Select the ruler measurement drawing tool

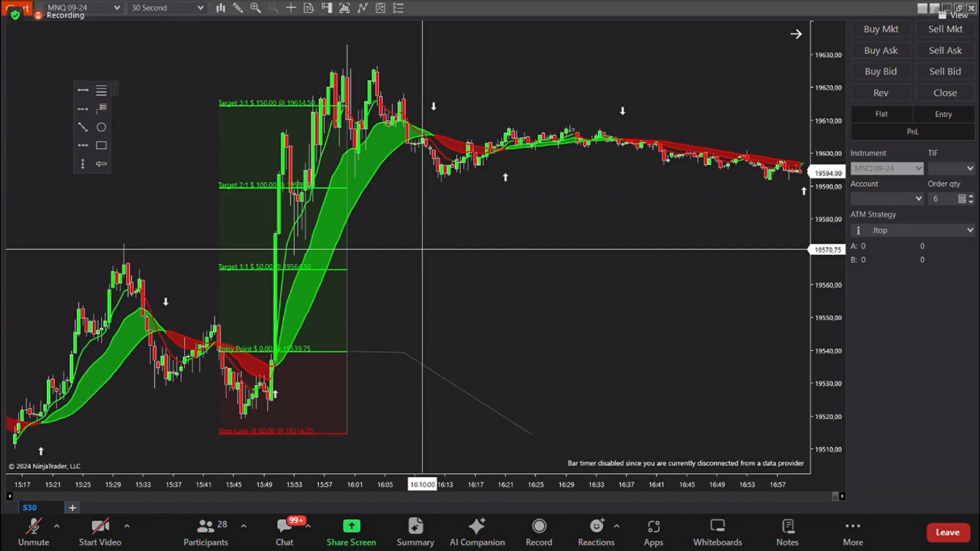tap(101, 164)
